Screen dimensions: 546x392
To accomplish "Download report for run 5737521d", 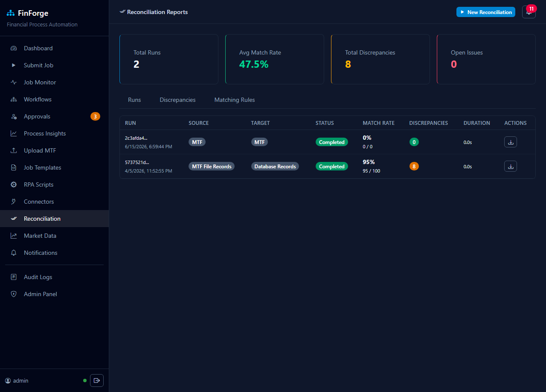I will click(x=511, y=166).
